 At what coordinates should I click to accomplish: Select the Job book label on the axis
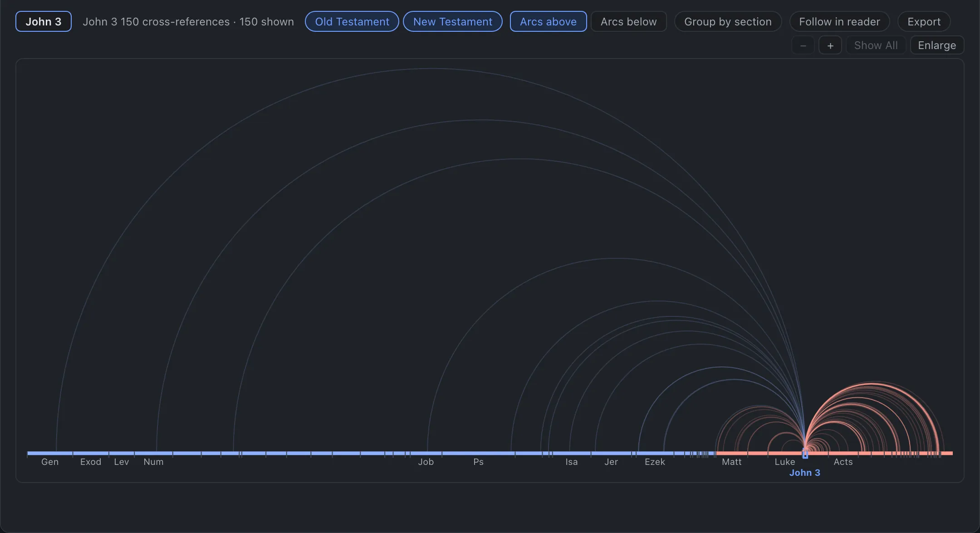click(x=426, y=462)
